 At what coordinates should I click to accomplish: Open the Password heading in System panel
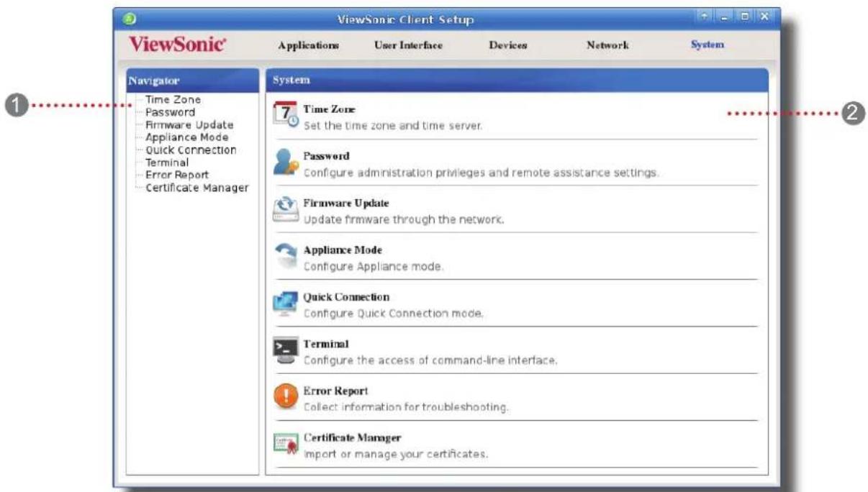click(326, 156)
